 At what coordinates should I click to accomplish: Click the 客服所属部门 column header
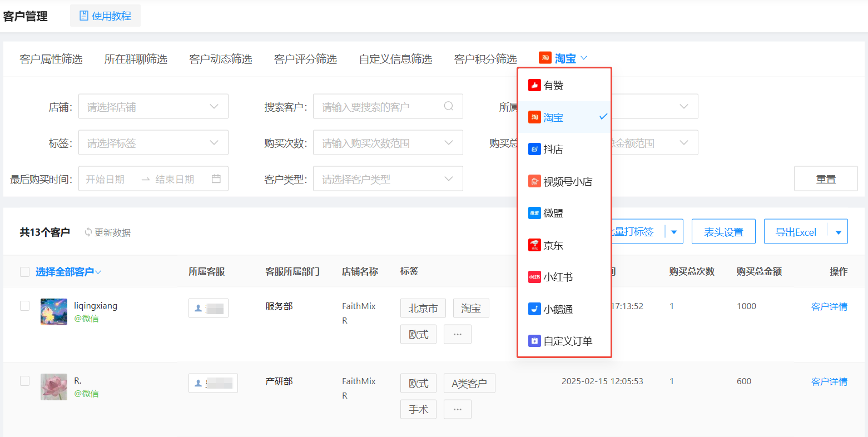click(292, 271)
